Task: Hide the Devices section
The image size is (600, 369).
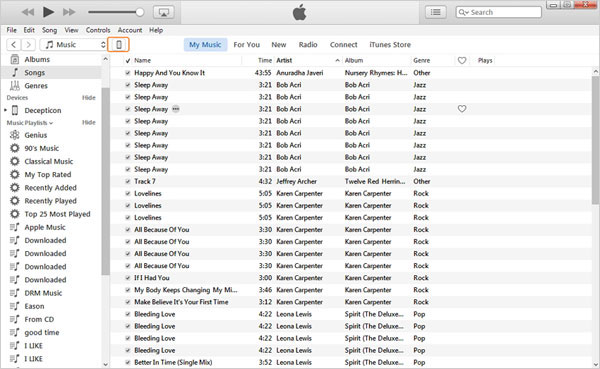Action: coord(88,98)
